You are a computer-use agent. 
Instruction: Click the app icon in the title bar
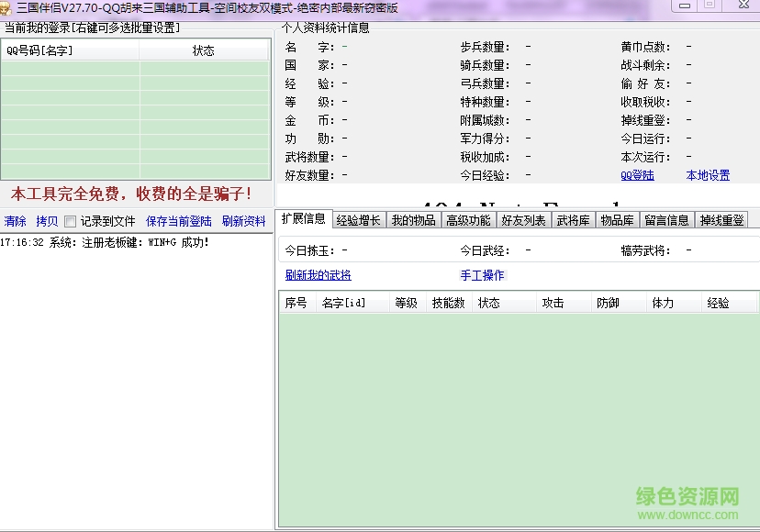6,7
